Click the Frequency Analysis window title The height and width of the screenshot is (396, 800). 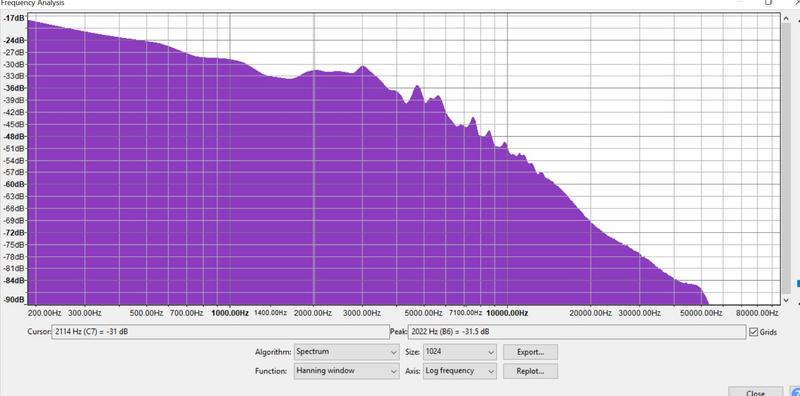pyautogui.click(x=32, y=3)
